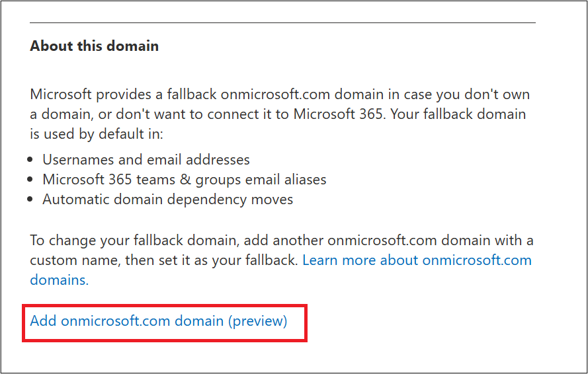Click the text "is used by default in:"
Viewport: 588px width, 374px height.
tap(96, 135)
